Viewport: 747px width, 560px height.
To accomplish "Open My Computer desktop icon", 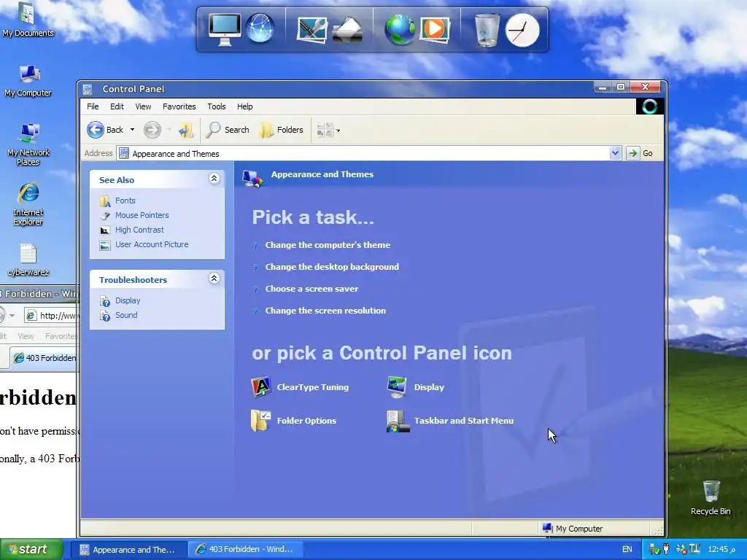I will coord(28,81).
